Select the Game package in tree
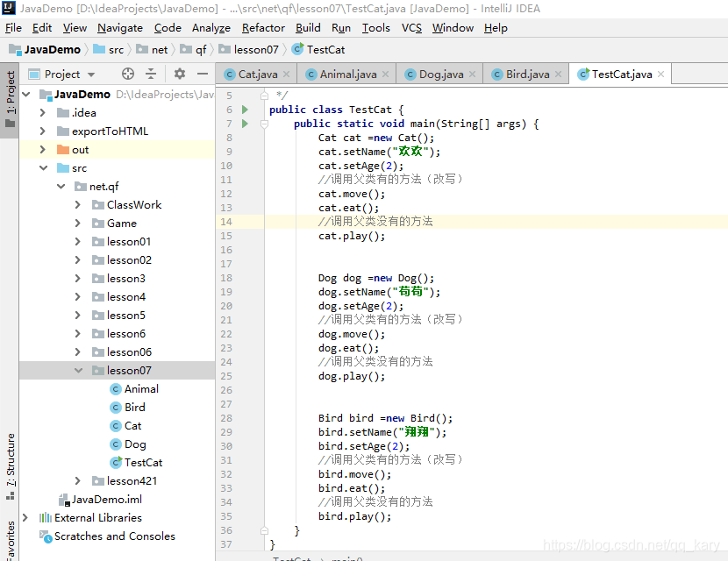Screen dimensions: 728x561 (122, 224)
